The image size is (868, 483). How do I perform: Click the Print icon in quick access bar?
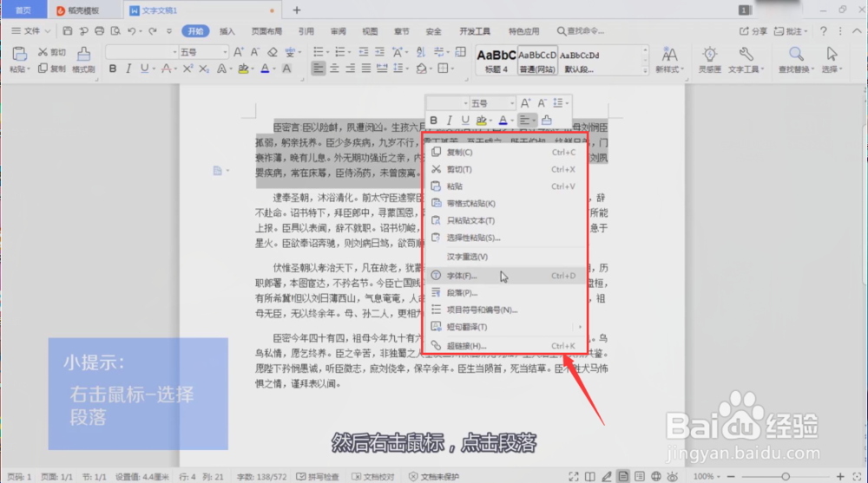tap(99, 31)
